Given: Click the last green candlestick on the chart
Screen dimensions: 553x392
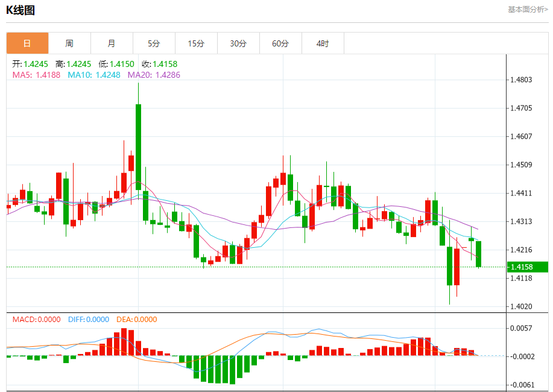Looking at the screenshot, I should pyautogui.click(x=479, y=254).
